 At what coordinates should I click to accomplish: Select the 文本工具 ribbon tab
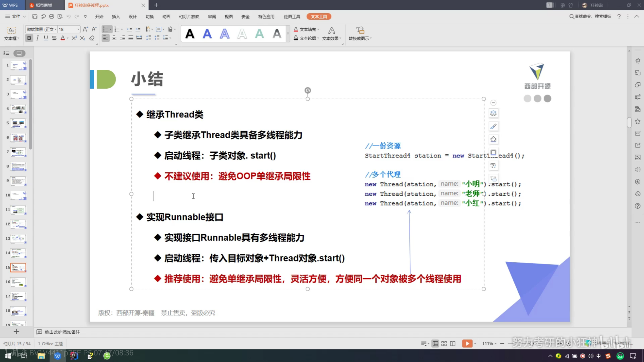point(319,17)
